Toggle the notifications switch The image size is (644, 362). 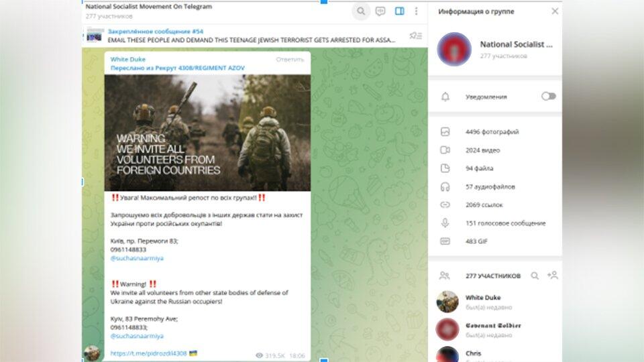(x=548, y=96)
